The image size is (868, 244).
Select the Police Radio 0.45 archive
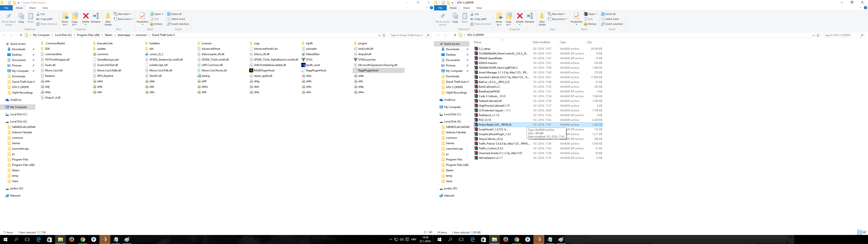point(495,125)
